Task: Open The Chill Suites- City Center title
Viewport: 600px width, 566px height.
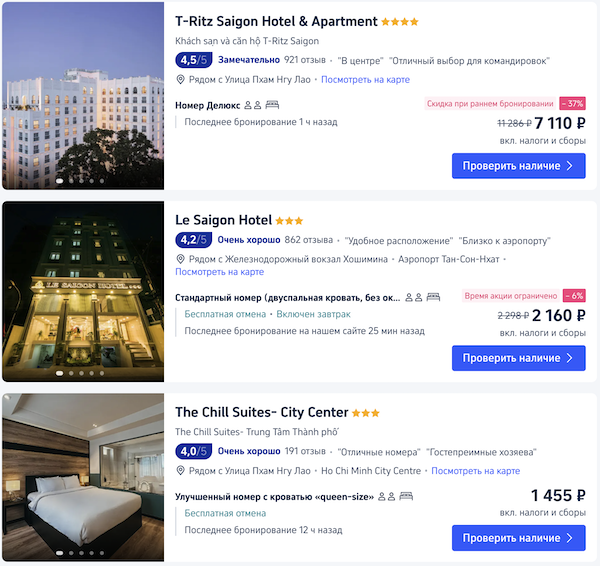Action: (262, 412)
